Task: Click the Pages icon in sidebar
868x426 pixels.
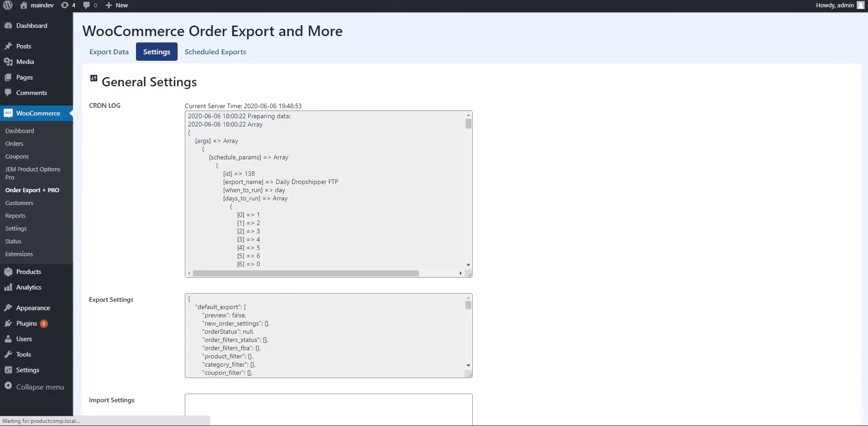Action: click(x=8, y=77)
